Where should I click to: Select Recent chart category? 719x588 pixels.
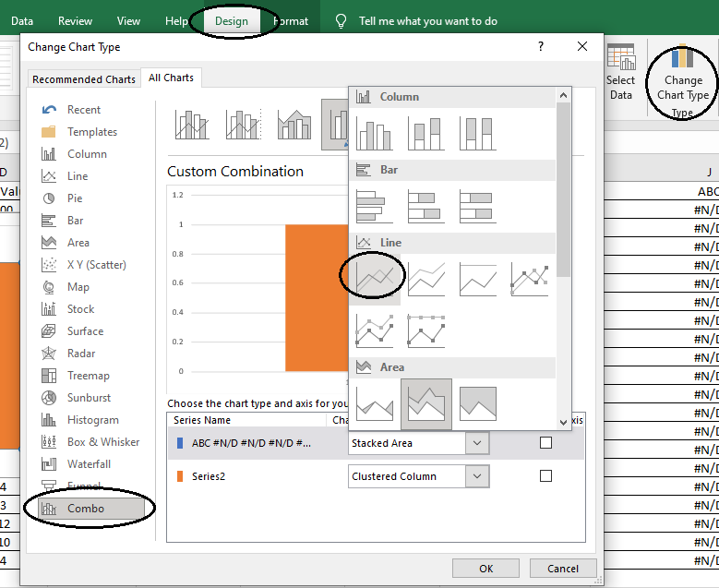click(84, 110)
